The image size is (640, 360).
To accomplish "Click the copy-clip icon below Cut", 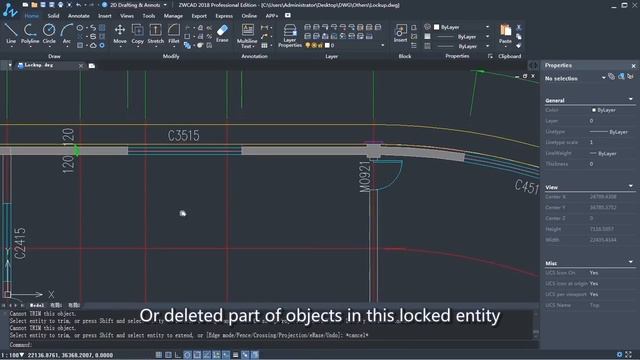I will pos(519,37).
